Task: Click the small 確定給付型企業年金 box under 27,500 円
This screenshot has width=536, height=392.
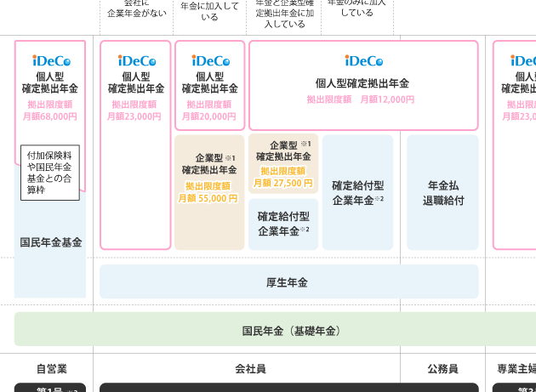Action: (x=283, y=224)
